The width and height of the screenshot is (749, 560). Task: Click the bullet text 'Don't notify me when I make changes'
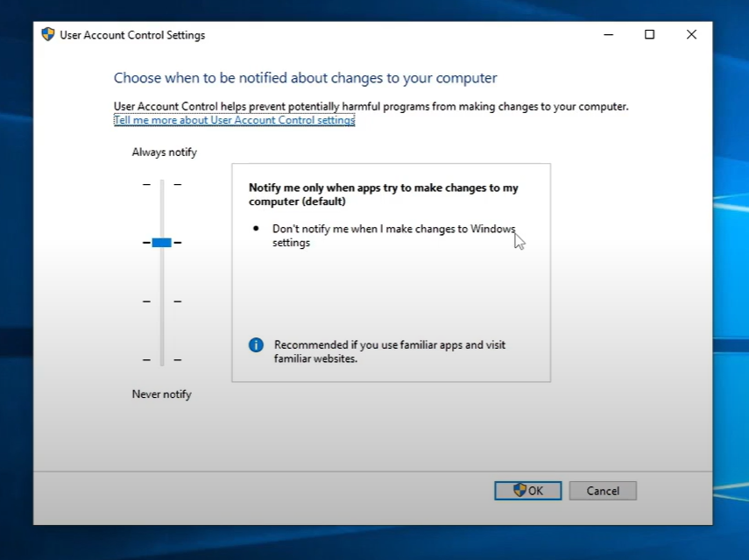[x=393, y=236]
